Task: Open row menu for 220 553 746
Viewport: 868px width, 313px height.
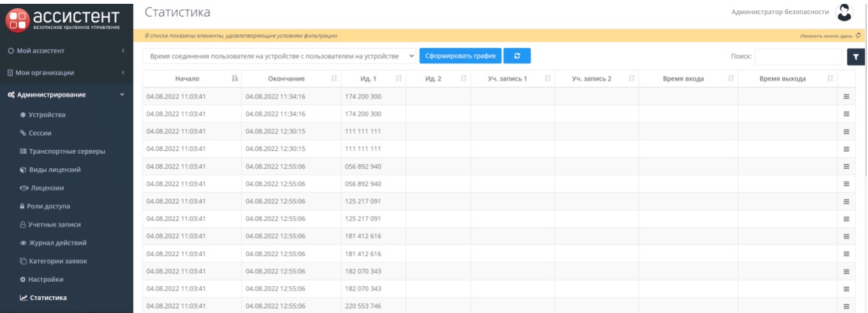Action: tap(846, 306)
